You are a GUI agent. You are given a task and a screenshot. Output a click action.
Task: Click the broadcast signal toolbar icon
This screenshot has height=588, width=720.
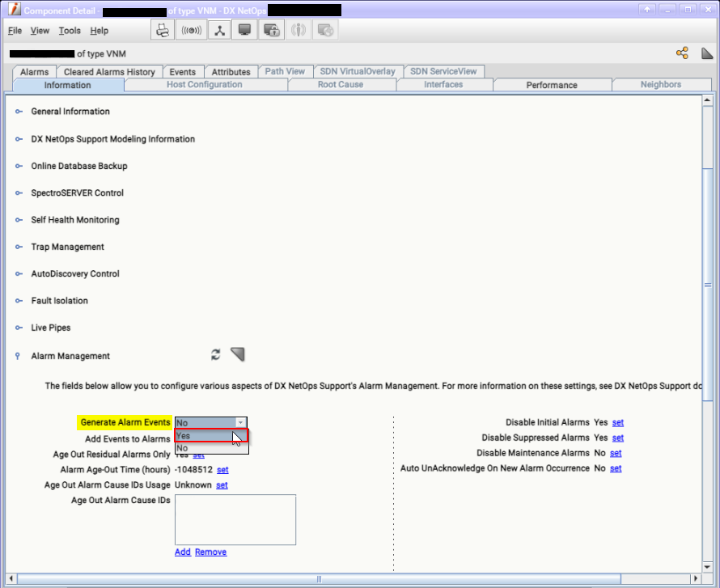coord(191,30)
